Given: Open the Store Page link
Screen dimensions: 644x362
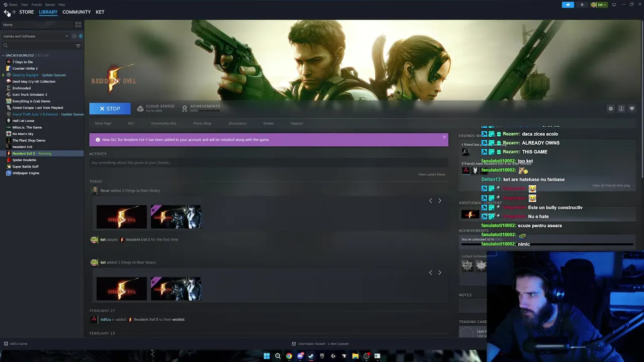Looking at the screenshot, I should [103, 123].
